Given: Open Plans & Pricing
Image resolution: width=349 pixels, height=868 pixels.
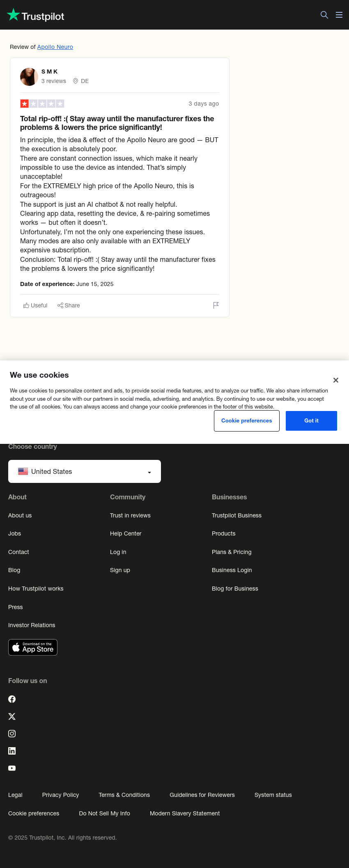Looking at the screenshot, I should [232, 552].
